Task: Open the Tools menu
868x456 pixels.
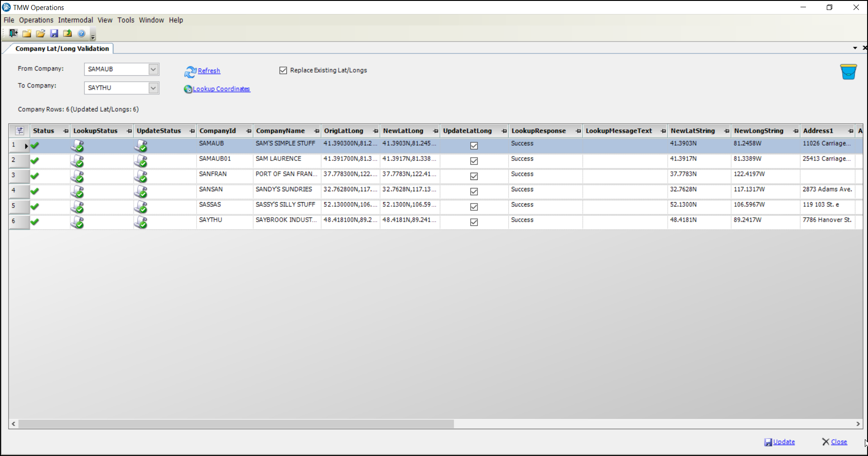Action: [x=125, y=20]
